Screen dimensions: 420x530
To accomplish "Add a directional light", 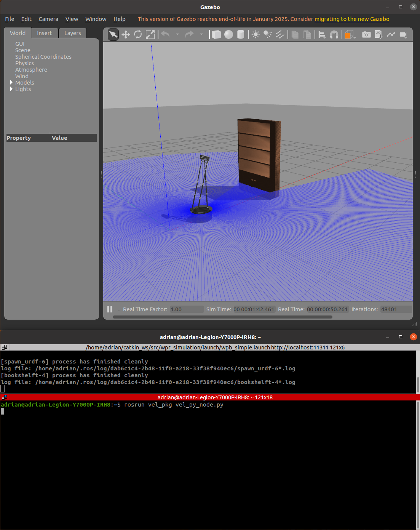I will click(x=280, y=35).
